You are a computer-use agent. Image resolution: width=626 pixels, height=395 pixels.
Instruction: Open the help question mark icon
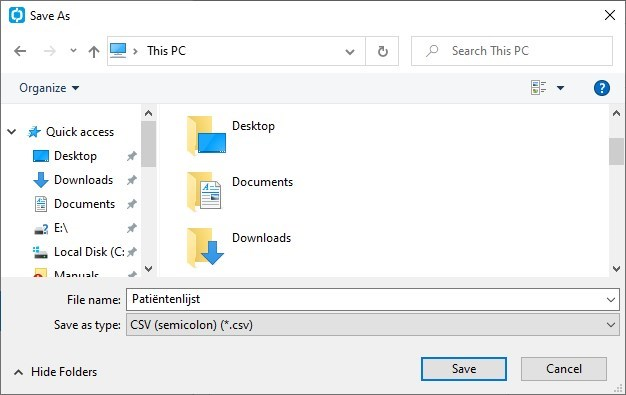pos(602,88)
